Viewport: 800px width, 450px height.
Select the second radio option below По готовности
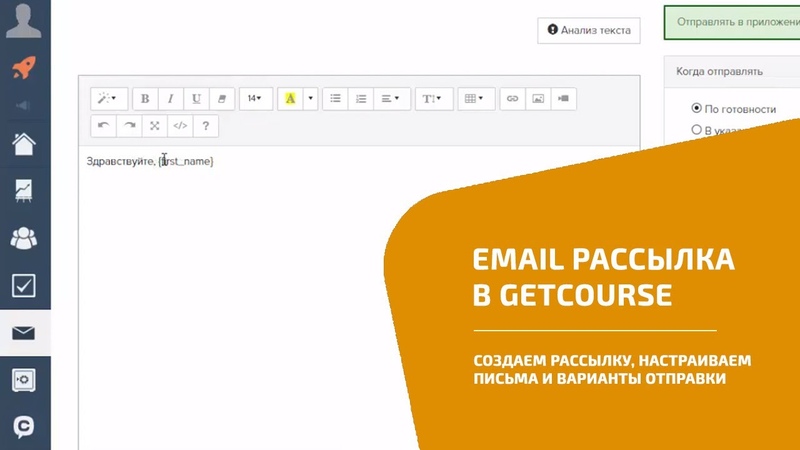pos(696,130)
